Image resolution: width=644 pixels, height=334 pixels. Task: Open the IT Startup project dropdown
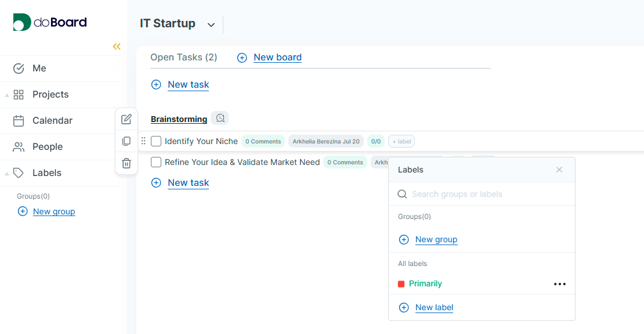pos(211,24)
